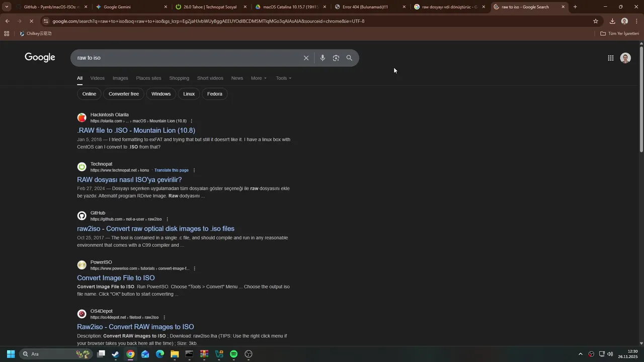Apply the Linux suggestion chip

click(189, 94)
